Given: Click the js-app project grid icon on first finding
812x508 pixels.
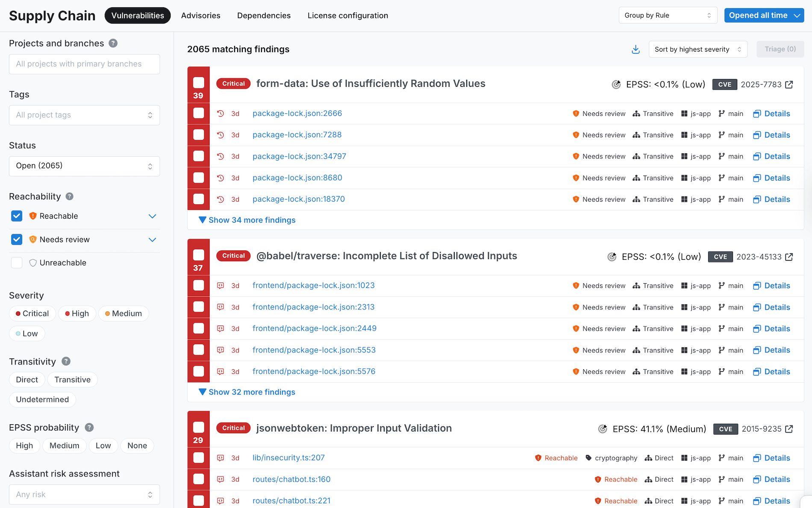Looking at the screenshot, I should point(684,114).
